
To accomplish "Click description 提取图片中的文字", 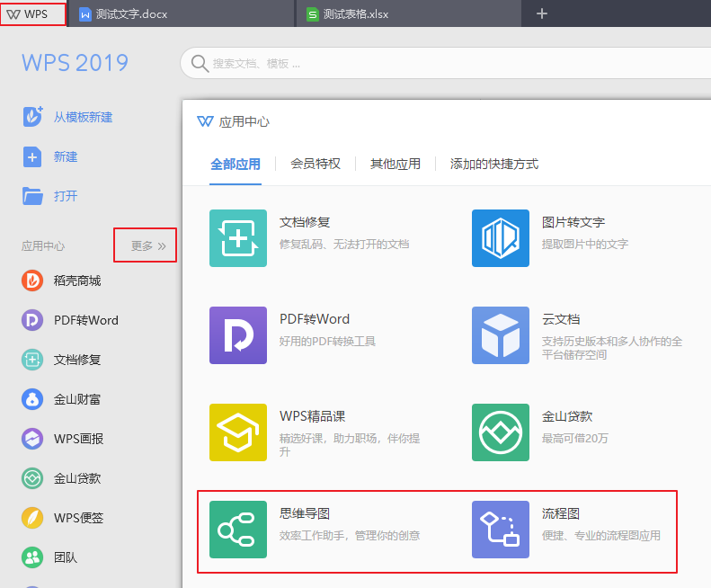I will pyautogui.click(x=585, y=245).
